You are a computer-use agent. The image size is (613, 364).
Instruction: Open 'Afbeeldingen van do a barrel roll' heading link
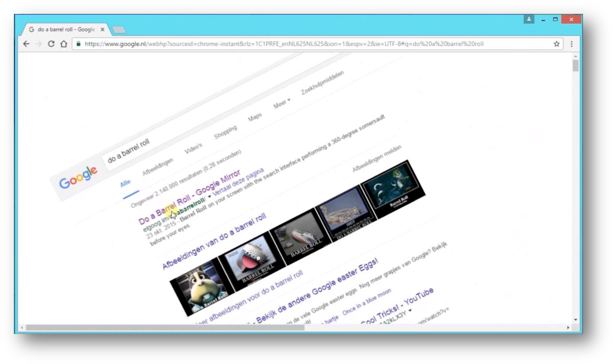214,241
